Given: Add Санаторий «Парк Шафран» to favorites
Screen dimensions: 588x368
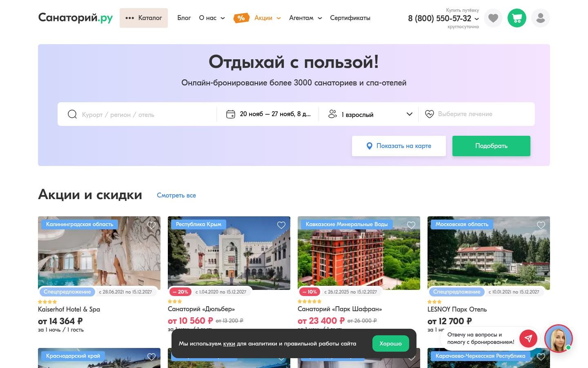Looking at the screenshot, I should 411,225.
